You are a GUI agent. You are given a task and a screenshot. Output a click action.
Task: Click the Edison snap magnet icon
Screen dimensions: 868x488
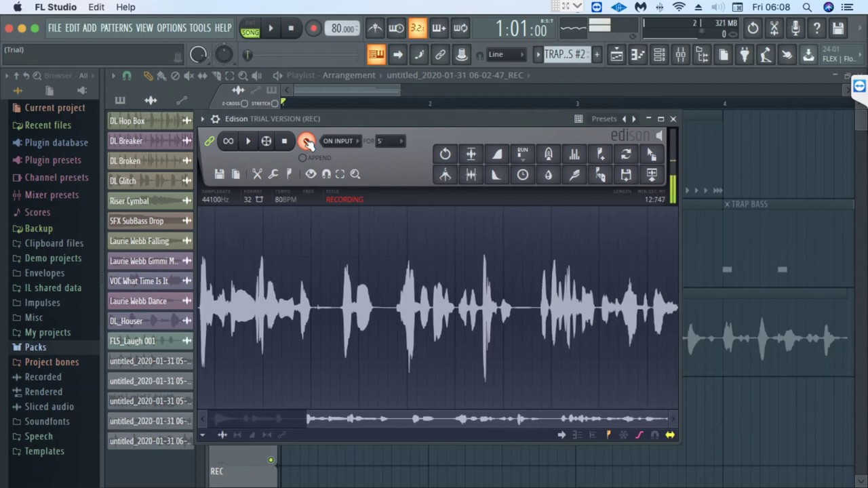[326, 174]
